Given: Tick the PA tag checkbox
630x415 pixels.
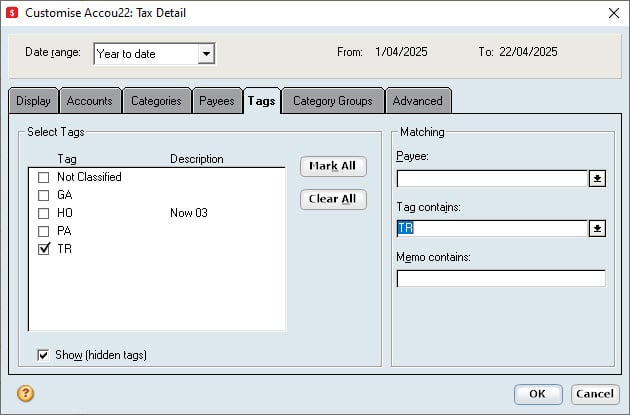Looking at the screenshot, I should 43,231.
